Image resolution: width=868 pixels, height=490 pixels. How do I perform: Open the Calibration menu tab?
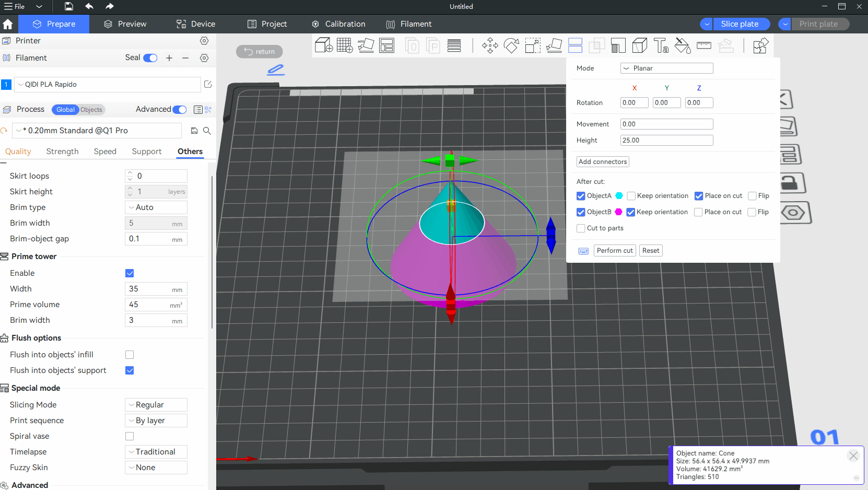[338, 24]
